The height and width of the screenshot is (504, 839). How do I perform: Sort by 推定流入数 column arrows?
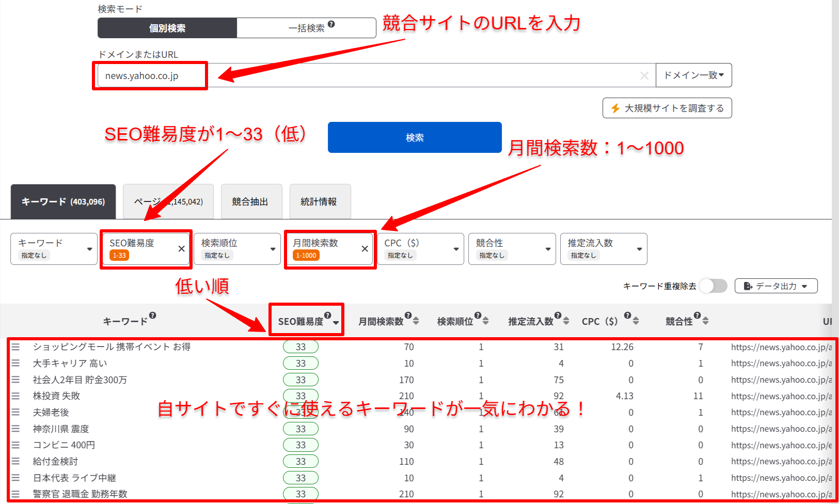pyautogui.click(x=566, y=321)
